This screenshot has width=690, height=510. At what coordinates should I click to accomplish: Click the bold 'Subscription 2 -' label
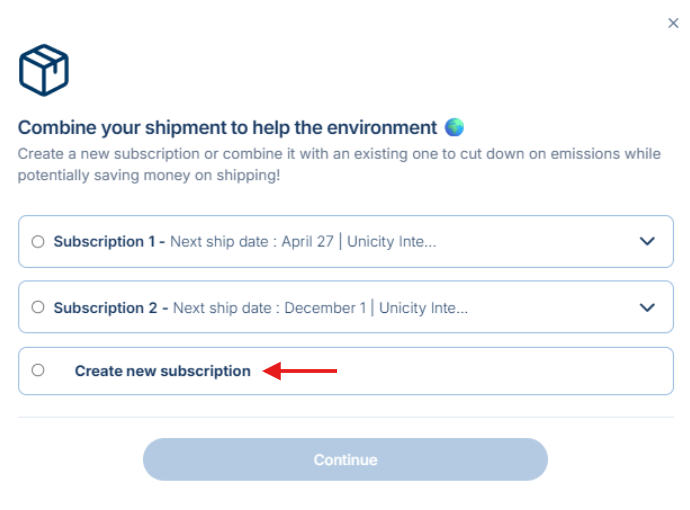pos(111,308)
